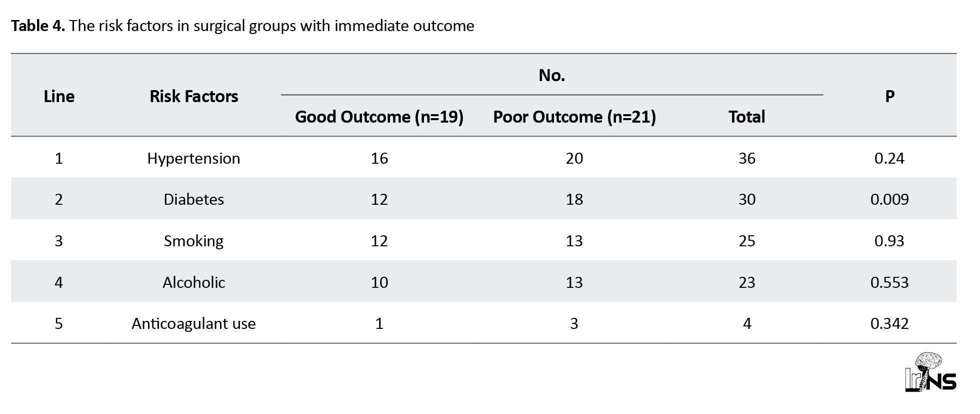Click the Total column header
This screenshot has width=980, height=414.
point(746,117)
